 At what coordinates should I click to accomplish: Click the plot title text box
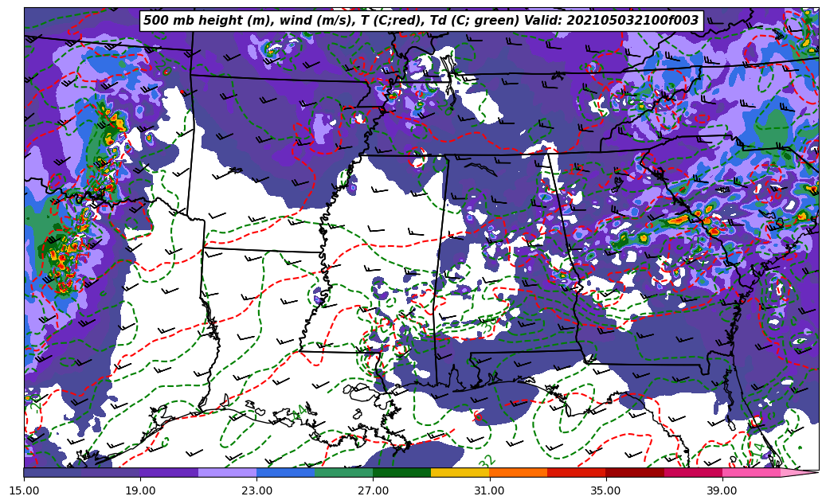(x=421, y=21)
